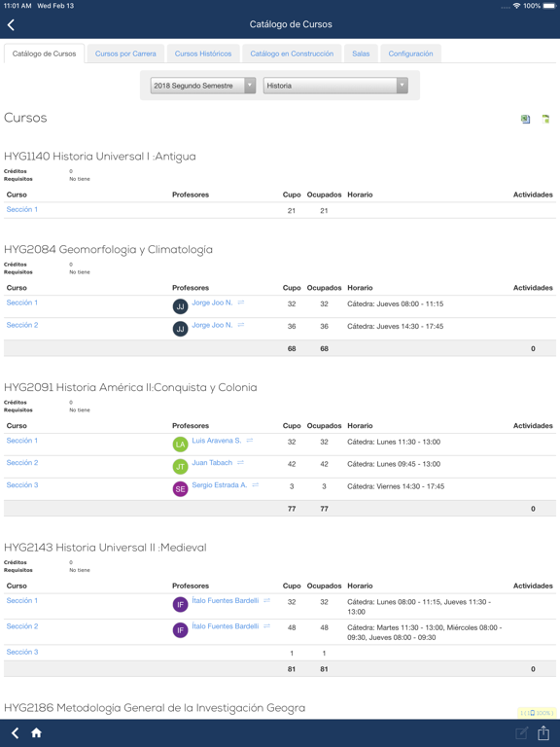Screen dimensions: 560x747
Task: Click swap icon beside Ítalo Fuentes Bardelli Sección 2
Action: pos(266,626)
